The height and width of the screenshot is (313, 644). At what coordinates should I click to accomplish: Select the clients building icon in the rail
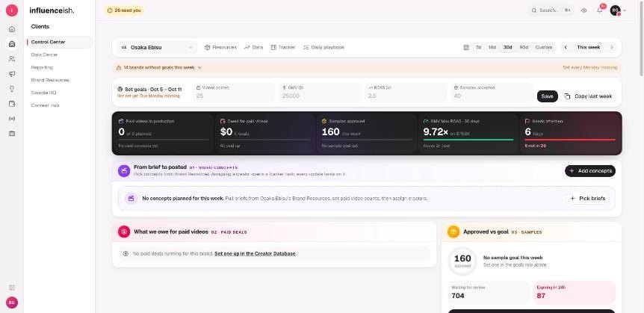pos(12,44)
